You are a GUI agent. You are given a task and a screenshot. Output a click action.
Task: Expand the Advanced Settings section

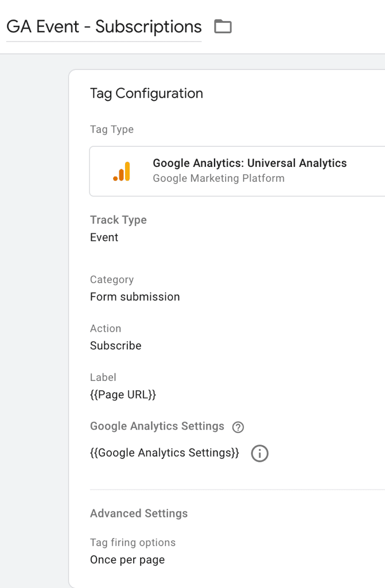139,513
